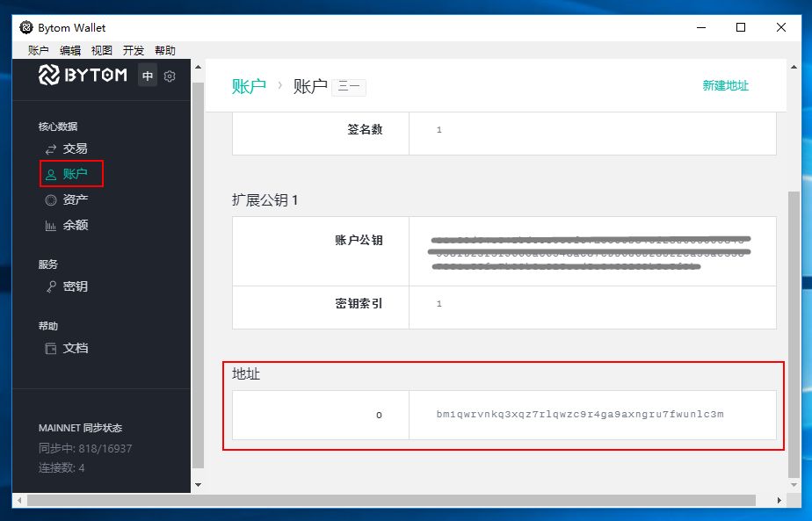Open the 资产 assets page
This screenshot has width=812, height=521.
pyautogui.click(x=75, y=199)
